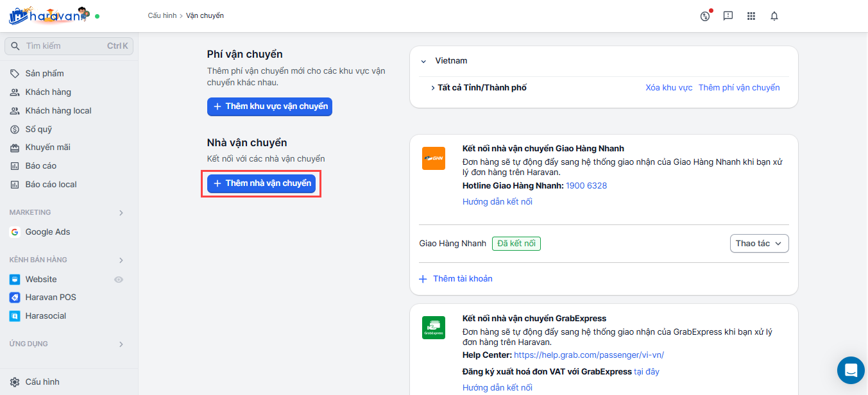Expand the KÊNH BÁN HÀNG section arrow

(x=121, y=260)
